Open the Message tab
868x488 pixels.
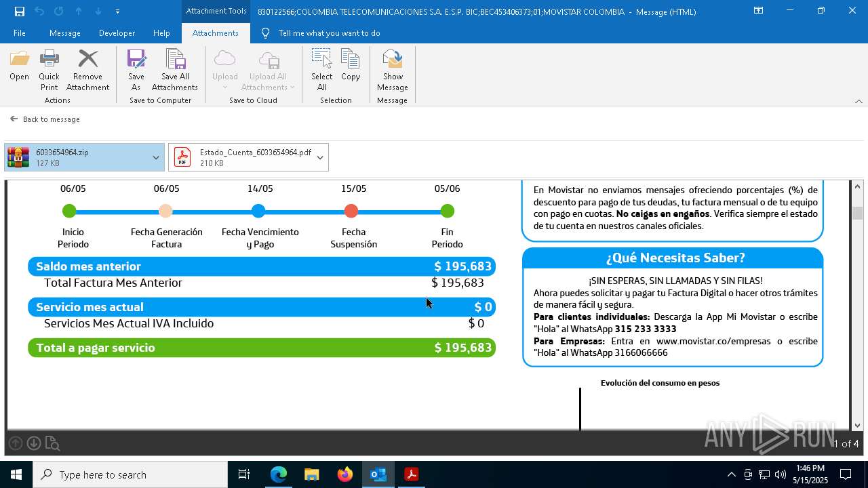coord(65,33)
